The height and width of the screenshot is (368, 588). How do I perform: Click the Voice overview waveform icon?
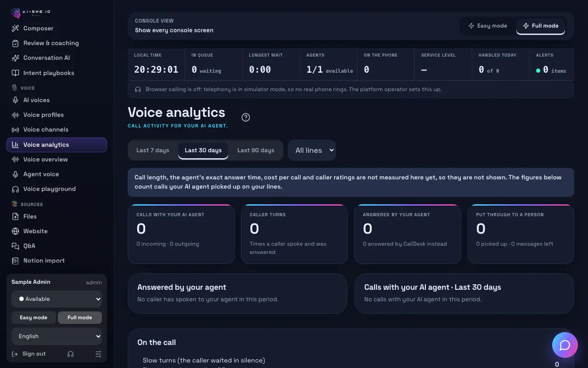coord(15,160)
